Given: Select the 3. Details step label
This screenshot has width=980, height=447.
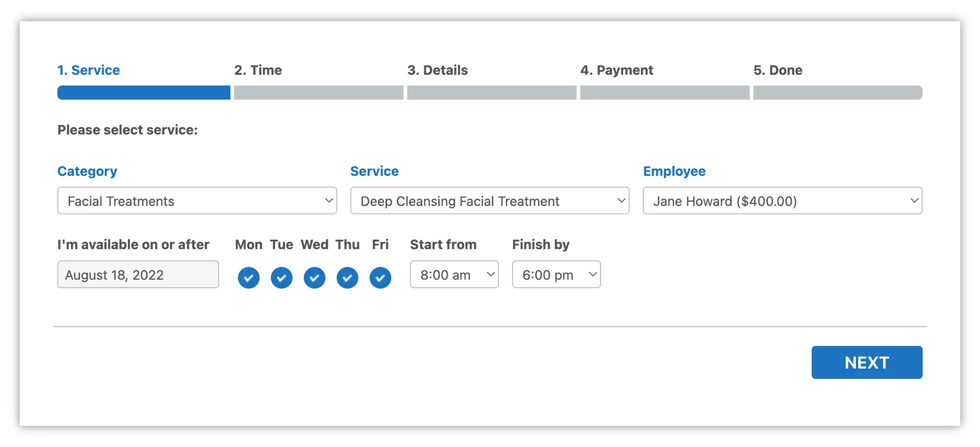Looking at the screenshot, I should [x=437, y=70].
